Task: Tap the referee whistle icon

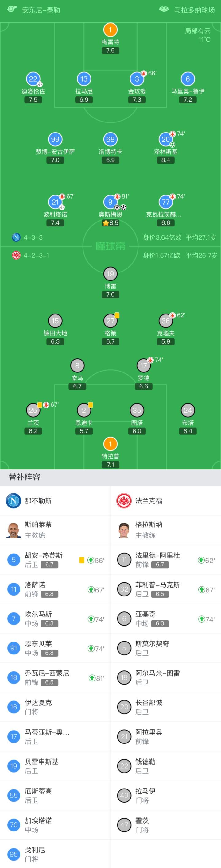Action: click(12, 9)
